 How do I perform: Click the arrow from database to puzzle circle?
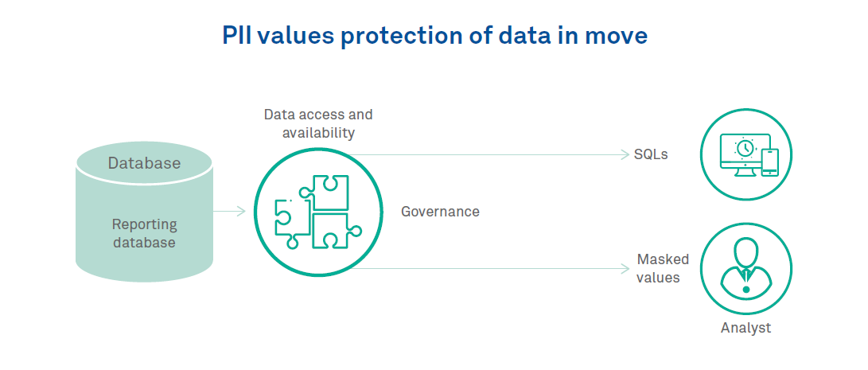tap(231, 211)
